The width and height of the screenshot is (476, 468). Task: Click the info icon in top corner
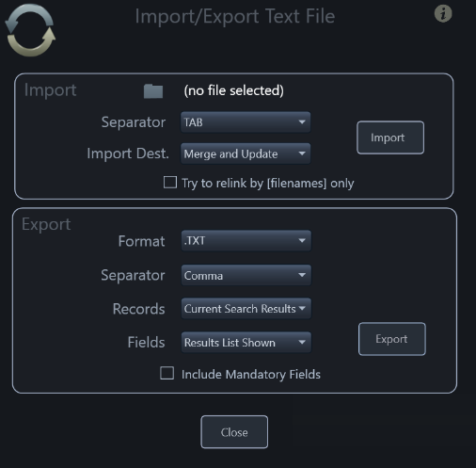point(443,14)
